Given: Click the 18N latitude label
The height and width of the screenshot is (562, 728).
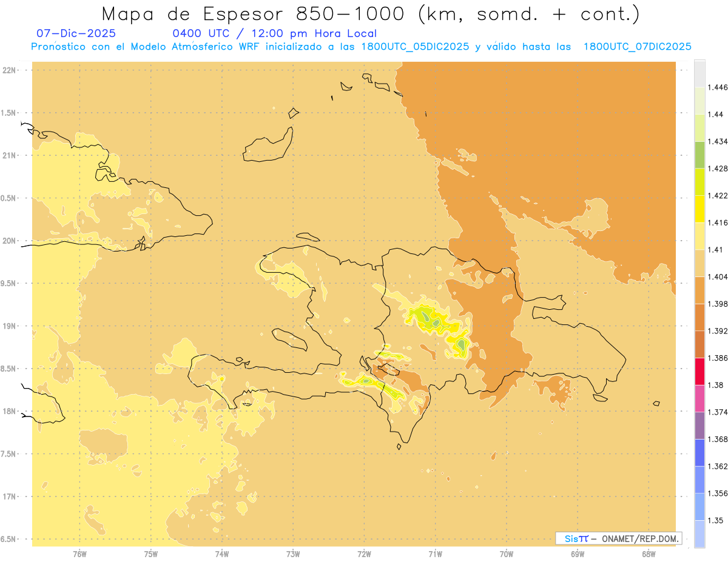Looking at the screenshot, I should tap(8, 412).
